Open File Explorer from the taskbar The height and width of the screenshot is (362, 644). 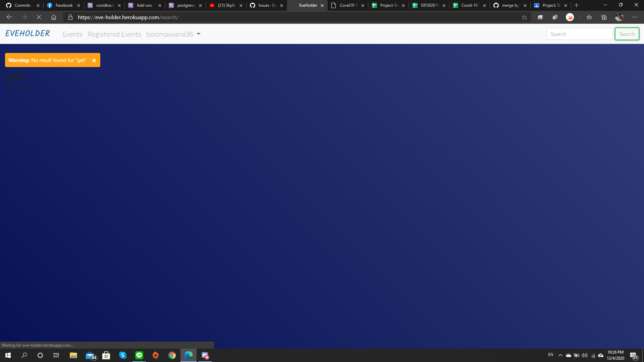73,355
